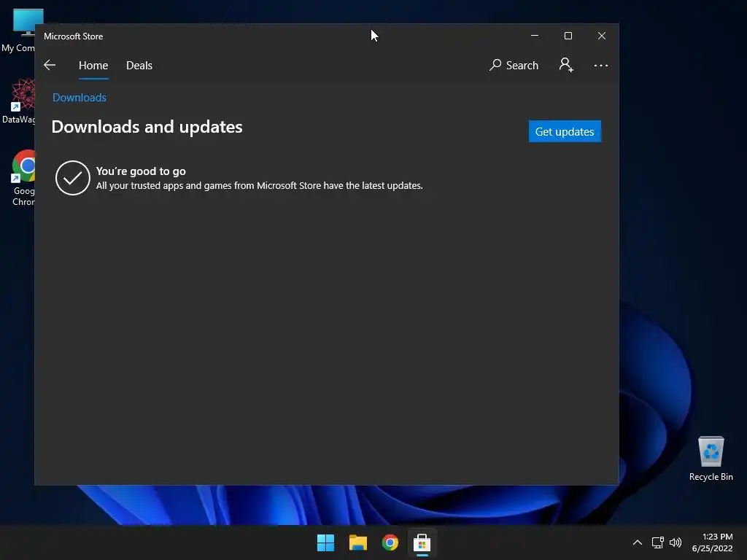This screenshot has width=747, height=560.
Task: Open the volume control tray icon
Action: pyautogui.click(x=676, y=542)
